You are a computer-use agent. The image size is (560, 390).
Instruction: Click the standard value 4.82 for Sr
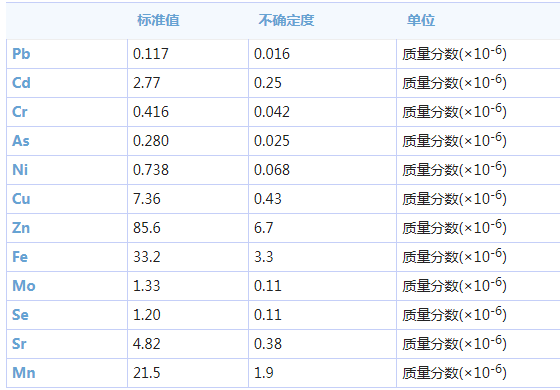[x=146, y=344]
